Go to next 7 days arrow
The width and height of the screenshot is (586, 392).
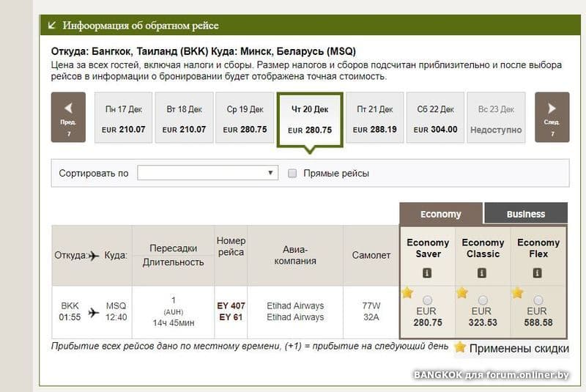[x=552, y=117]
